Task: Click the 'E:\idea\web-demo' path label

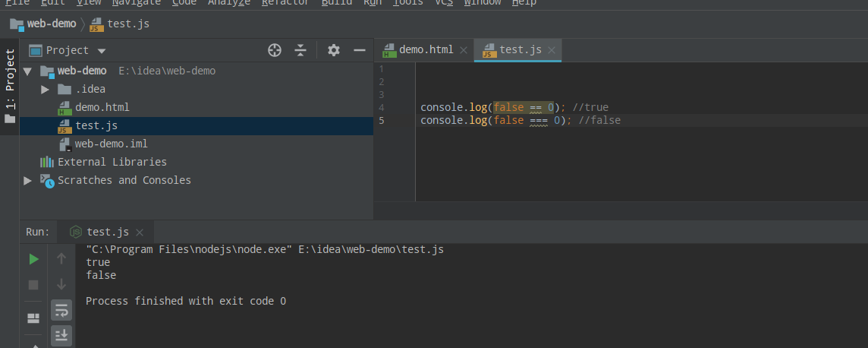Action: 167,71
